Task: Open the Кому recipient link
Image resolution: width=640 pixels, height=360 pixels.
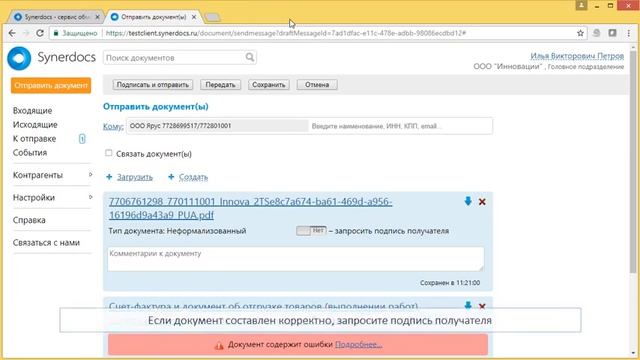Action: 113,126
